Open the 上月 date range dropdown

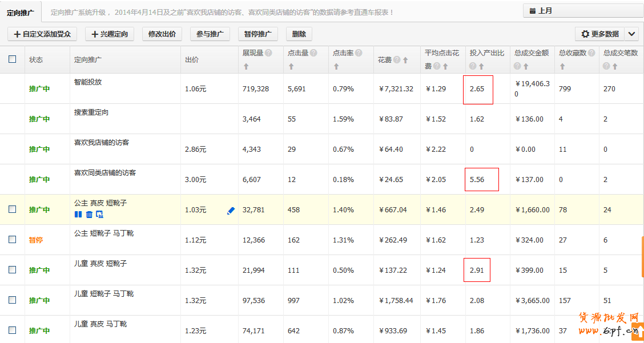[579, 11]
